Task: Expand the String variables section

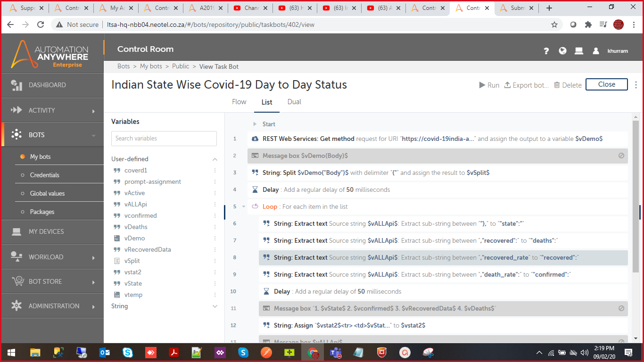Action: 215,306
